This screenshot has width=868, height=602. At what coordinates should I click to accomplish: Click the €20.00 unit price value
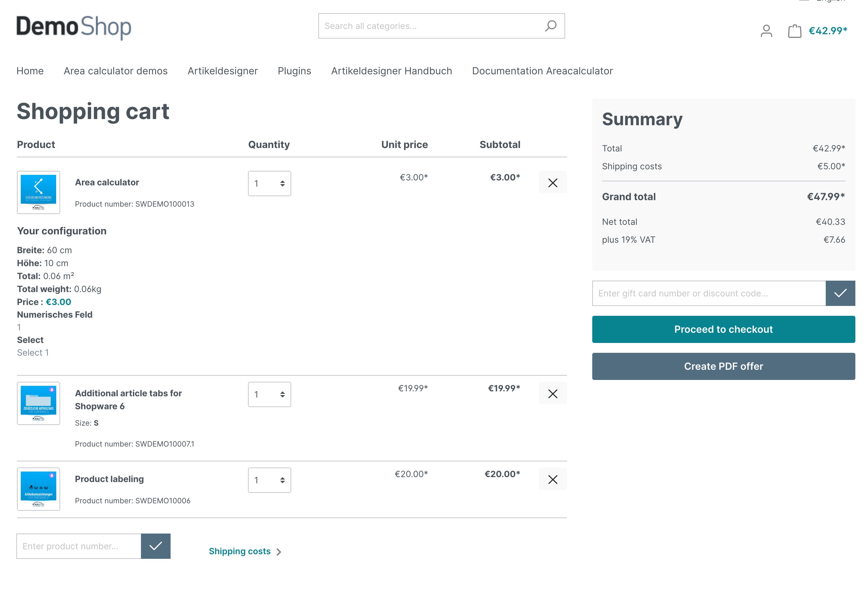(x=411, y=474)
